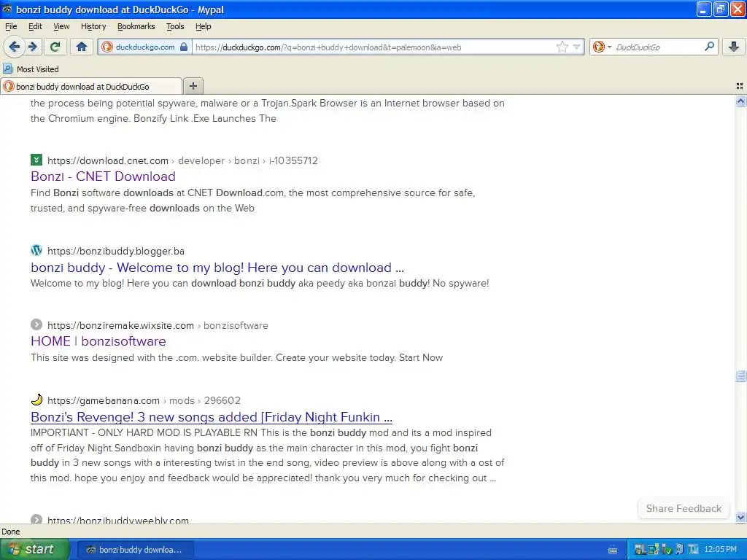This screenshot has height=560, width=747.
Task: Click the address bar URL field
Action: (374, 47)
